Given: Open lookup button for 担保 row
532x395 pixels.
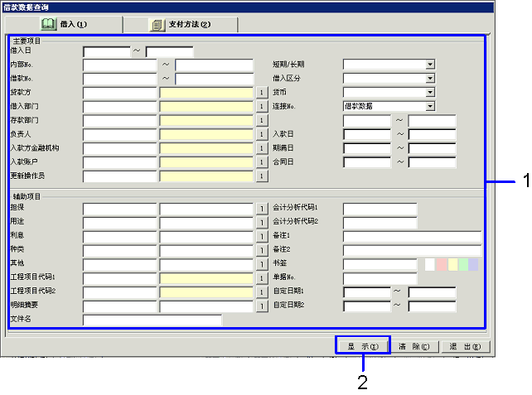Looking at the screenshot, I should point(262,208).
